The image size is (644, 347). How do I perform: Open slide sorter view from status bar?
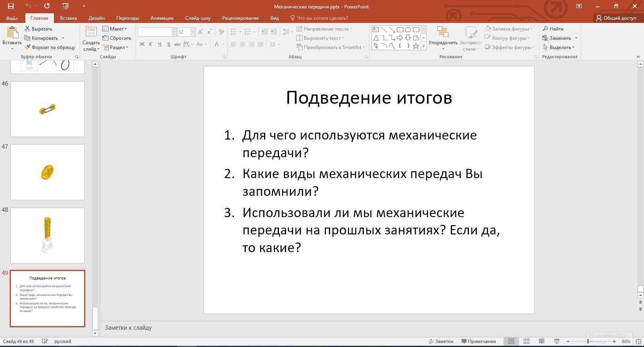pos(526,341)
